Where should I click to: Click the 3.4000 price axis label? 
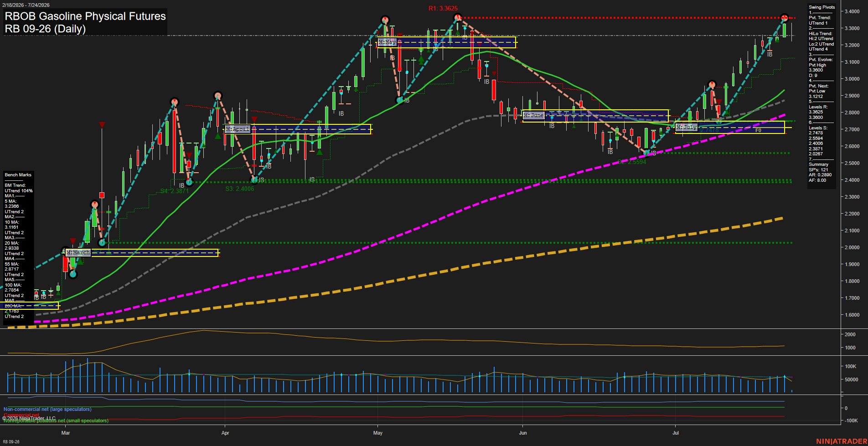pos(852,11)
